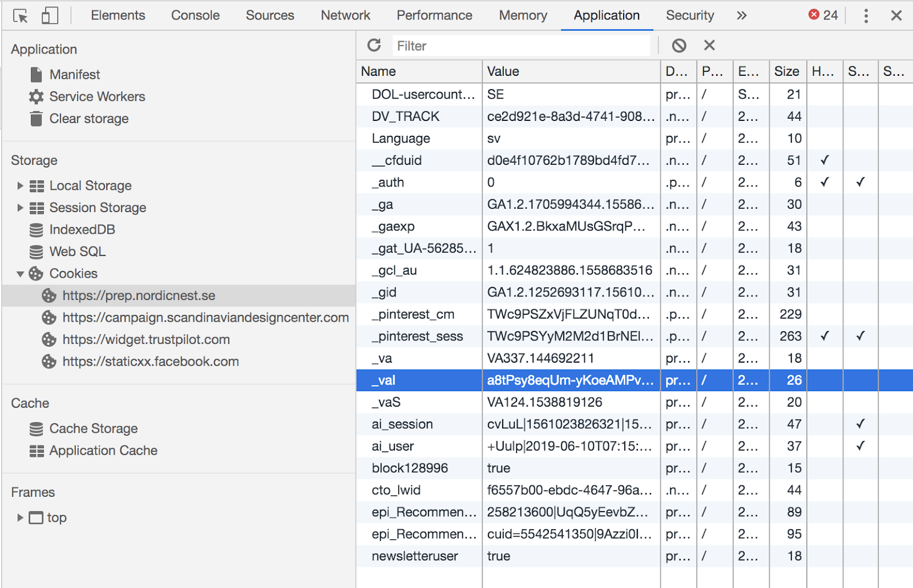
Task: Switch to the Elements tab
Action: [118, 15]
